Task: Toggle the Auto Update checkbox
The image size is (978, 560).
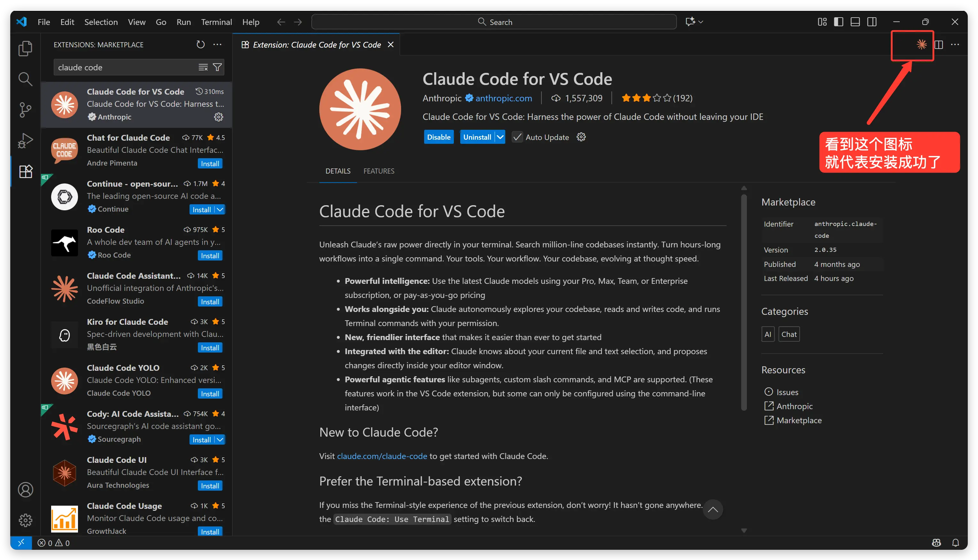Action: pyautogui.click(x=517, y=137)
